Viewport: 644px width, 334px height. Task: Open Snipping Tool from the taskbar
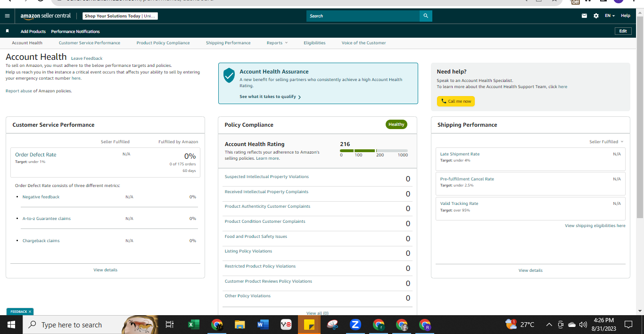click(x=332, y=325)
